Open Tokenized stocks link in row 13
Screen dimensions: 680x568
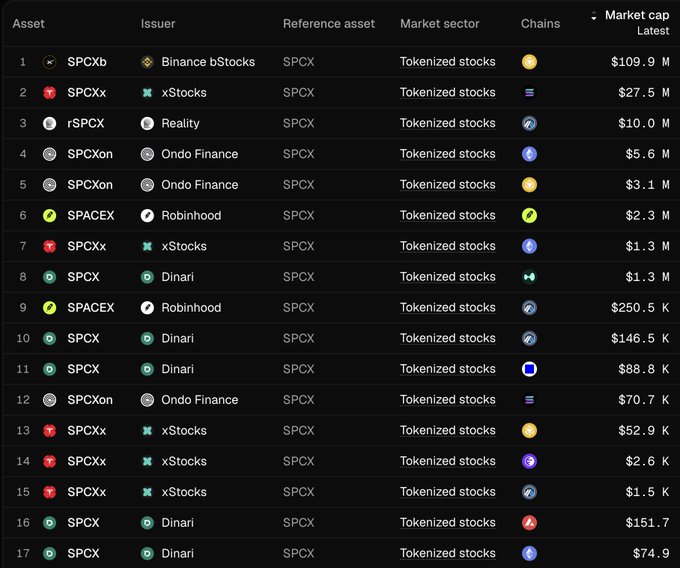click(448, 431)
